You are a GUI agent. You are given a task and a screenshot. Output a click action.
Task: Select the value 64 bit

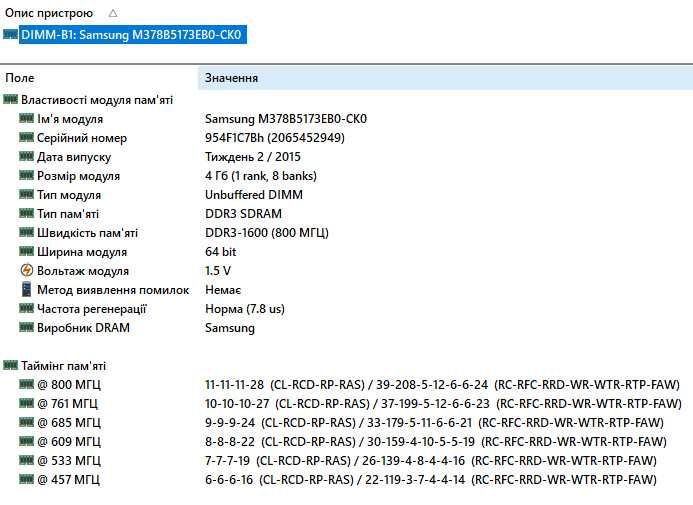point(221,252)
